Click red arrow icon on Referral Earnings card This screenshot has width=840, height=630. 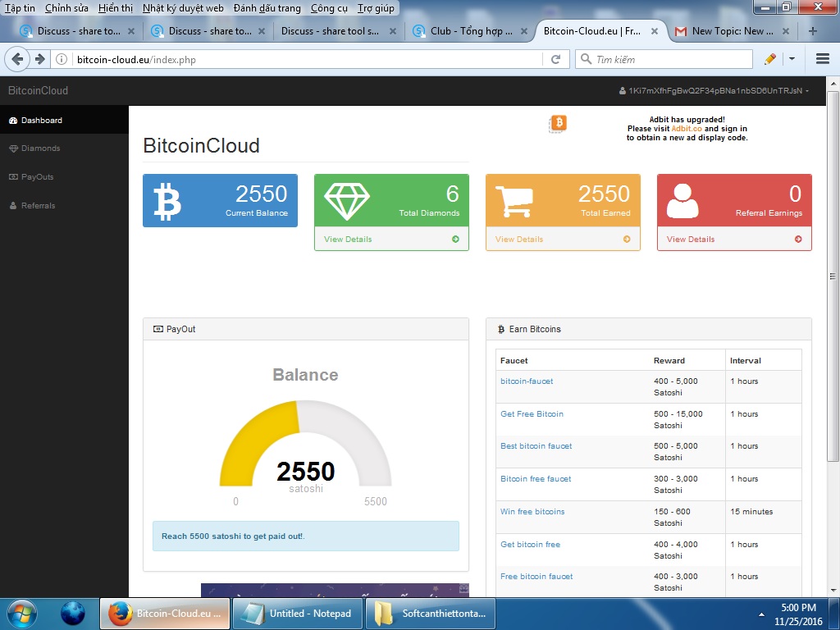798,239
